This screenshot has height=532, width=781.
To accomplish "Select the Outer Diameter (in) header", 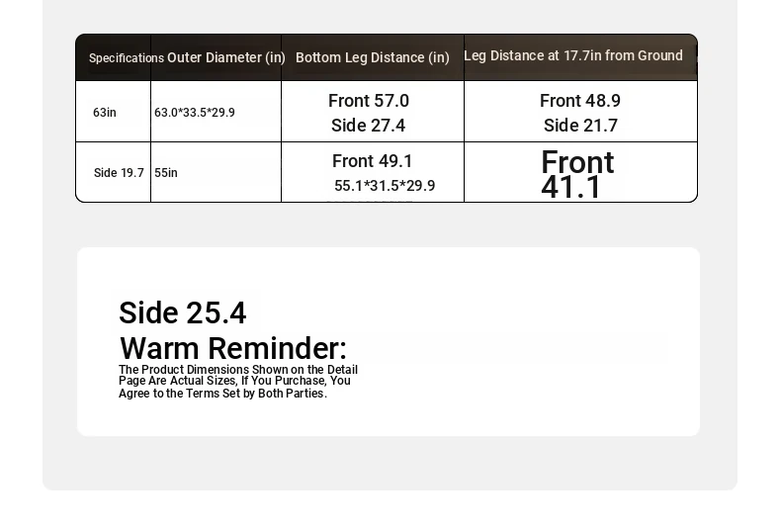I will [226, 57].
